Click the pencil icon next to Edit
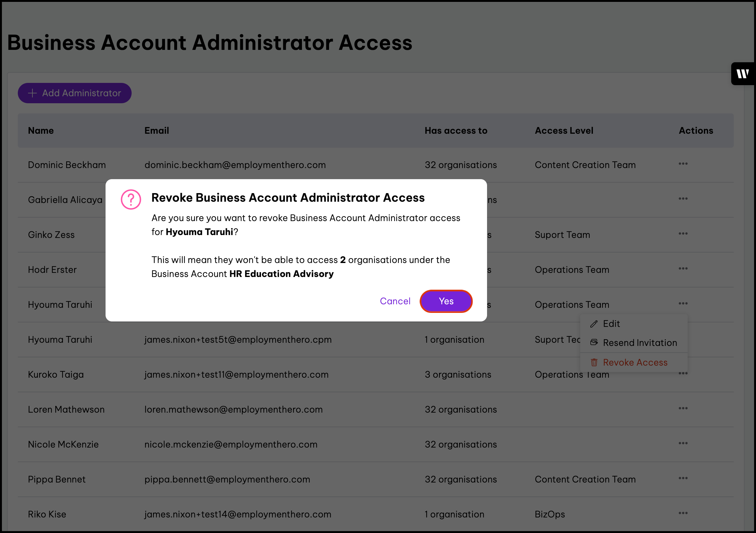756x533 pixels. coord(594,324)
